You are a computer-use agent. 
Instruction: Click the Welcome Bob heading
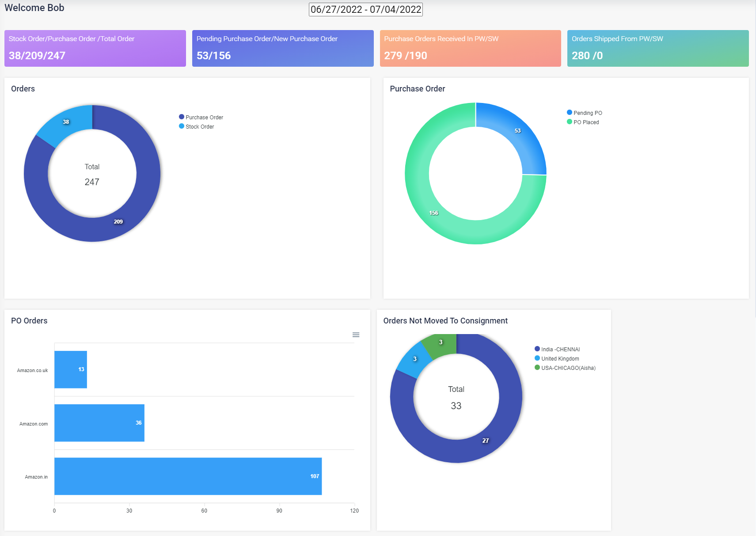pos(34,8)
